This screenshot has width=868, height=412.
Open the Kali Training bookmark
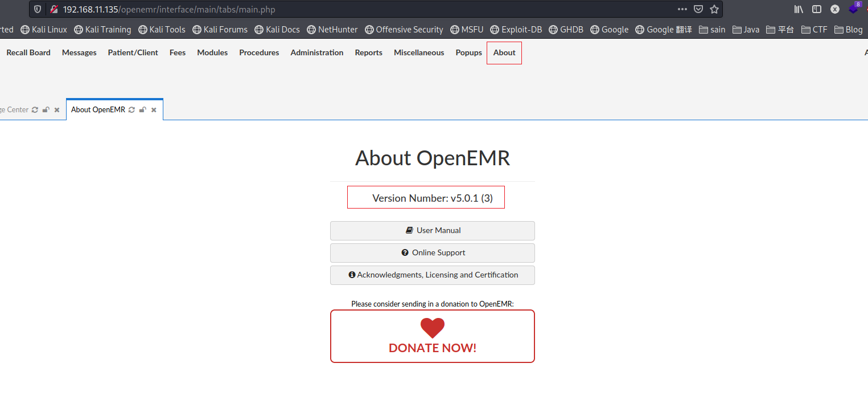(x=102, y=30)
